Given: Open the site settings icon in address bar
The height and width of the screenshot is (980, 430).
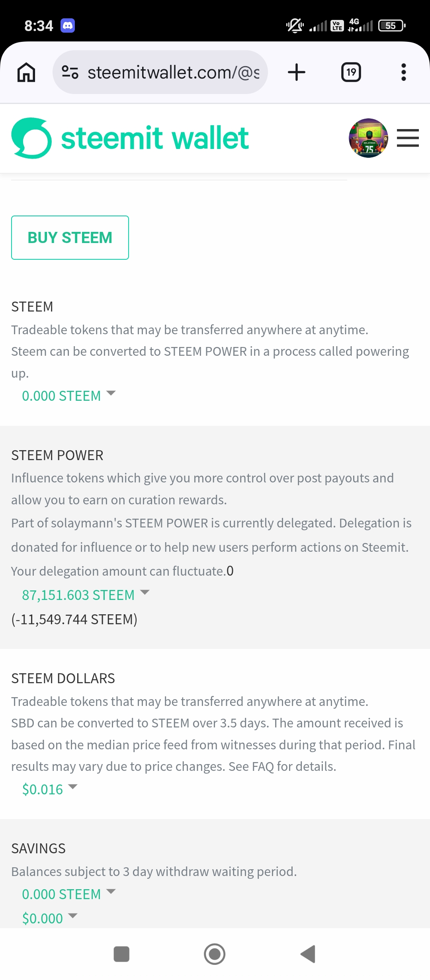Looking at the screenshot, I should coord(70,73).
